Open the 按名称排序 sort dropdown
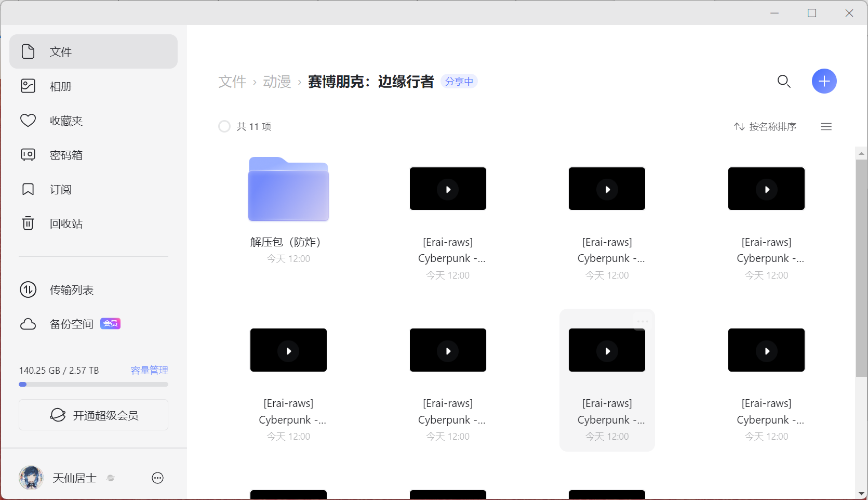The height and width of the screenshot is (500, 868). click(x=765, y=127)
